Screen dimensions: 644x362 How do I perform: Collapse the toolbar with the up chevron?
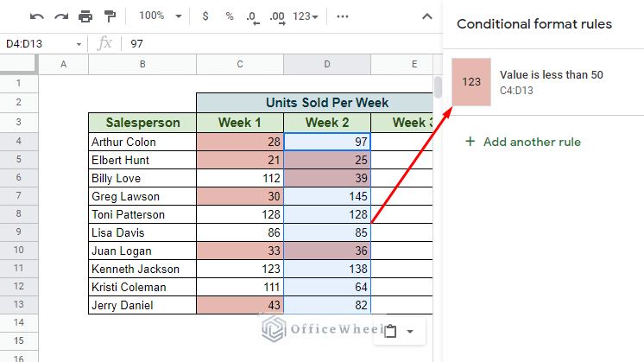coord(426,16)
